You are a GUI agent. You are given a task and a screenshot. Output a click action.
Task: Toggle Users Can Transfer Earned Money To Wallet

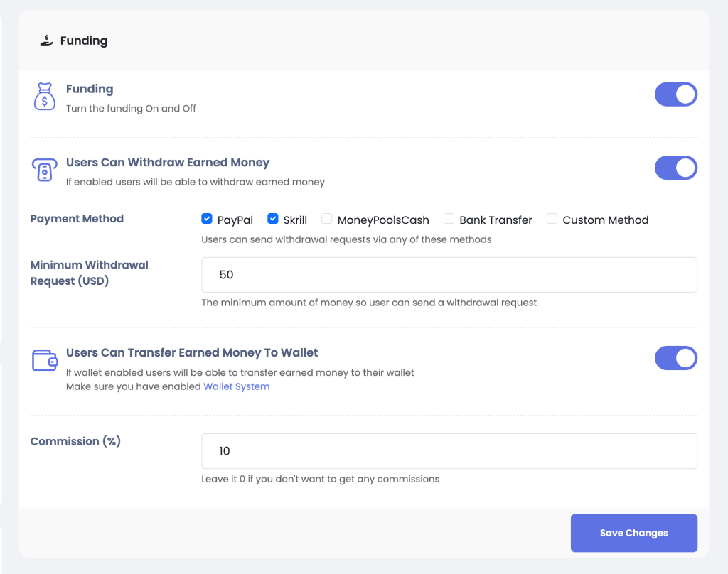click(x=676, y=358)
